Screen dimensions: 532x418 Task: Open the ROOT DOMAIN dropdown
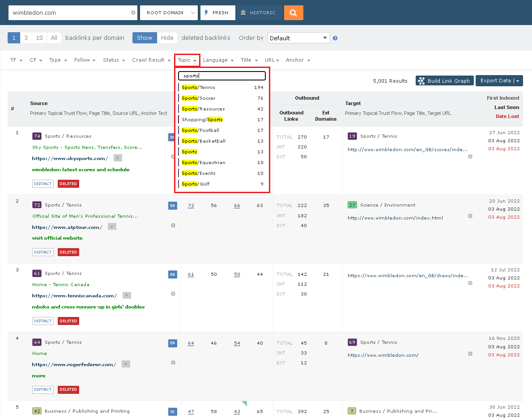pos(169,13)
